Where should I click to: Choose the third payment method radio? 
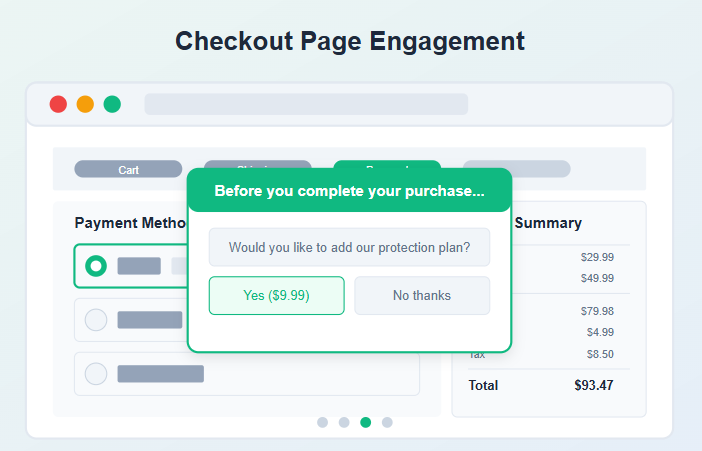pos(96,374)
